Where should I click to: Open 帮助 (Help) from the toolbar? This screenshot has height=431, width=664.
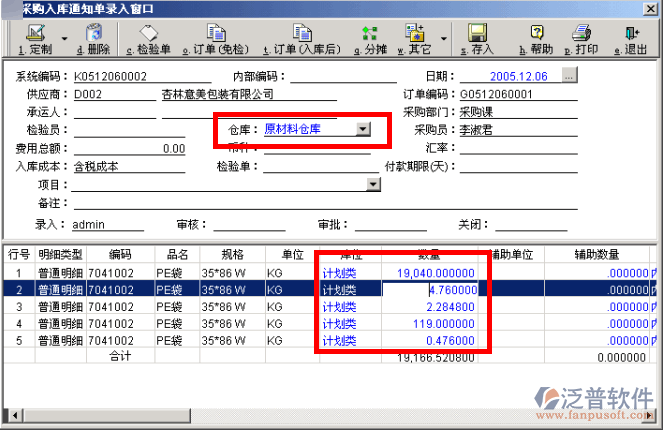(x=536, y=40)
